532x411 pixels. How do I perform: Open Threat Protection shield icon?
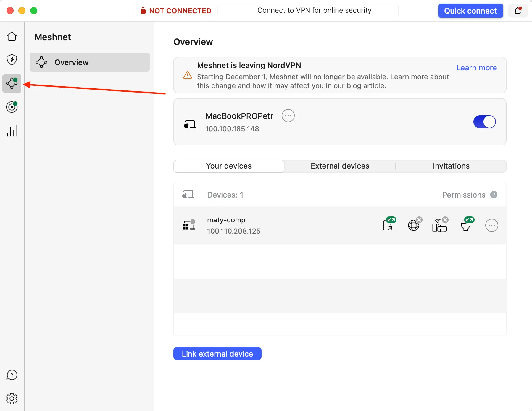(x=12, y=60)
